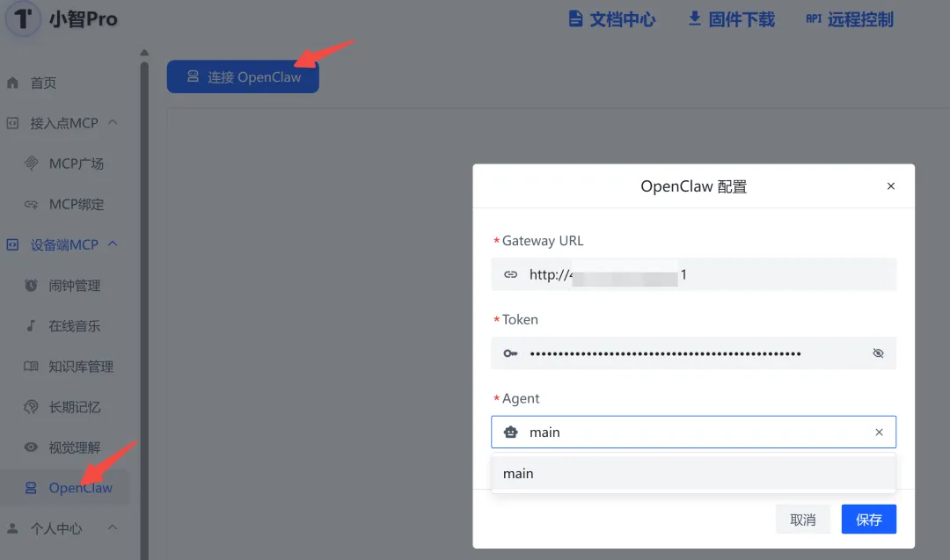Viewport: 950px width, 560px height.
Task: Click 取消 to cancel the dialog
Action: click(x=803, y=520)
